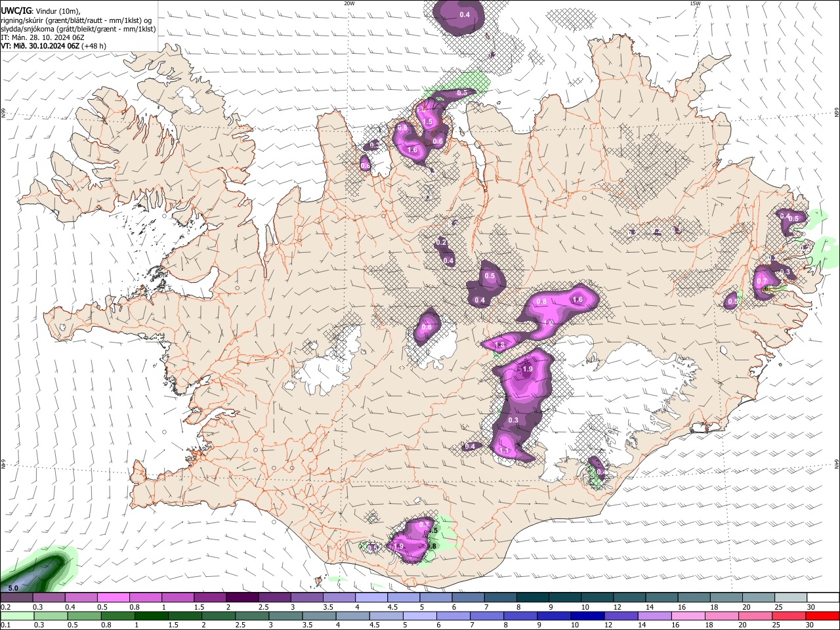Click the 20W longitude label
840x630 pixels.
coord(349,3)
